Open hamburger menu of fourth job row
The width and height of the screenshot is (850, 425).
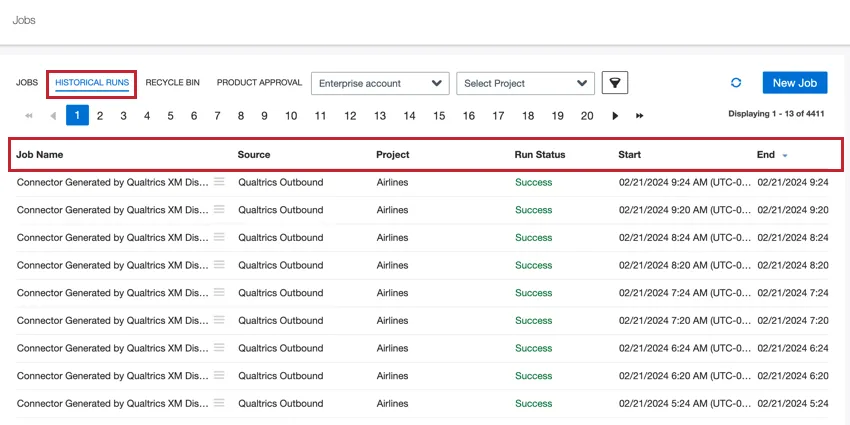(219, 264)
